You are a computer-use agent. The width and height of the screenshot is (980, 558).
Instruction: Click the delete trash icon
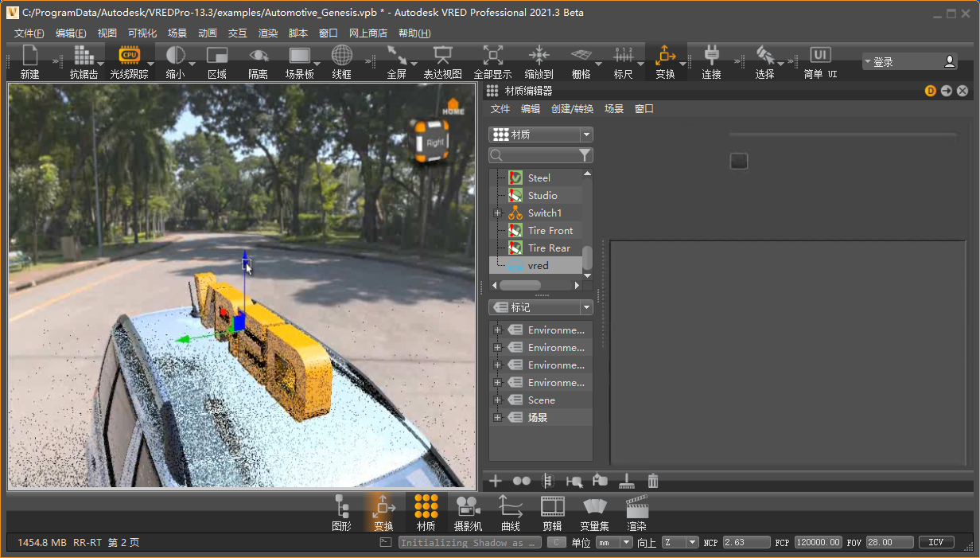(653, 481)
